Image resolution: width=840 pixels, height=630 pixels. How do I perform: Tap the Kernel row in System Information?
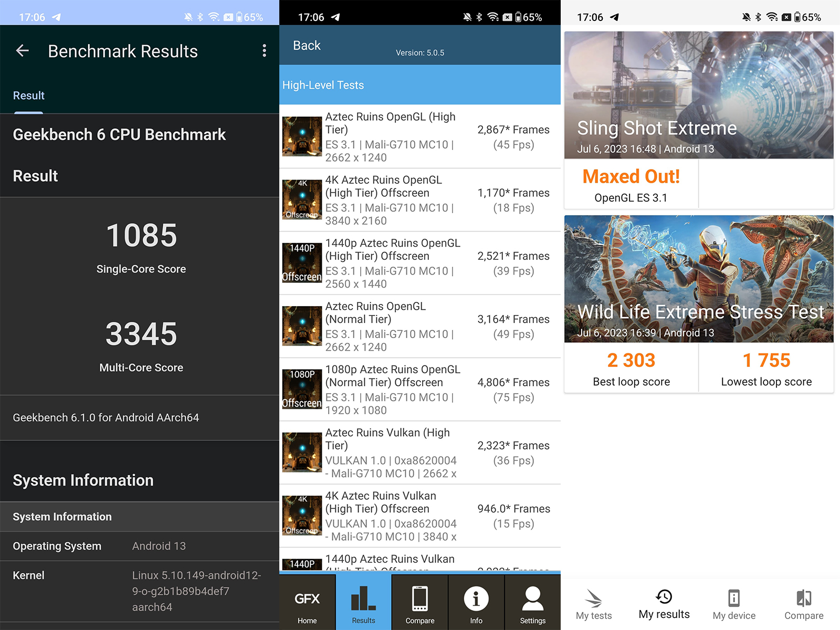(x=140, y=591)
